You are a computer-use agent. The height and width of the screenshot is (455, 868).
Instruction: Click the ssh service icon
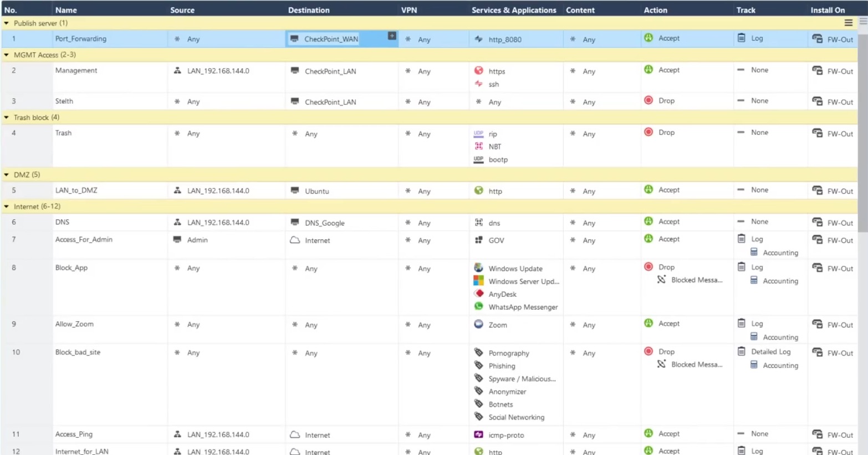479,84
